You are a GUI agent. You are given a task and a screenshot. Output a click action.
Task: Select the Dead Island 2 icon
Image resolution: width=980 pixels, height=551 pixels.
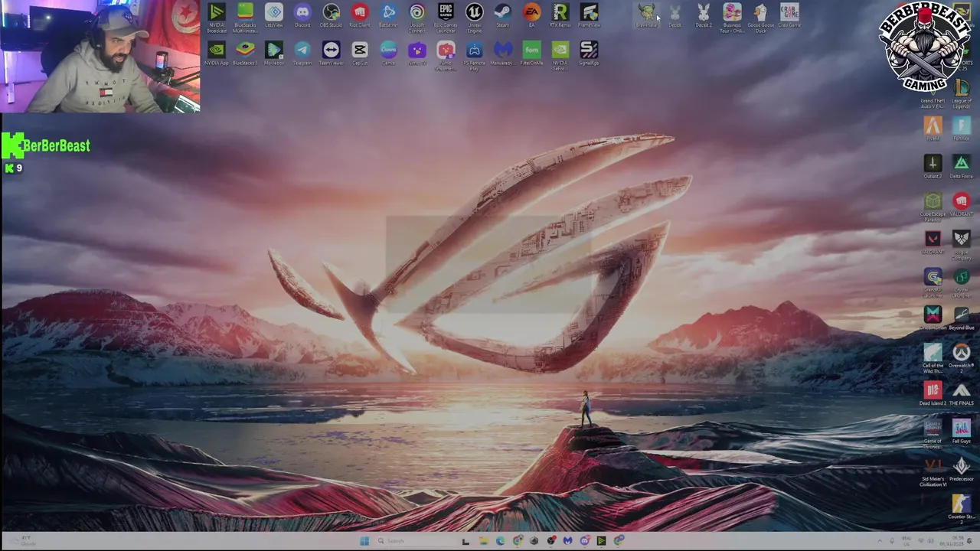tap(933, 394)
